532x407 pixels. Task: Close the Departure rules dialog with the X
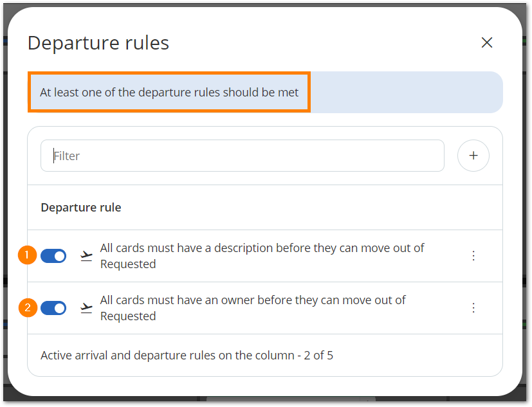487,42
